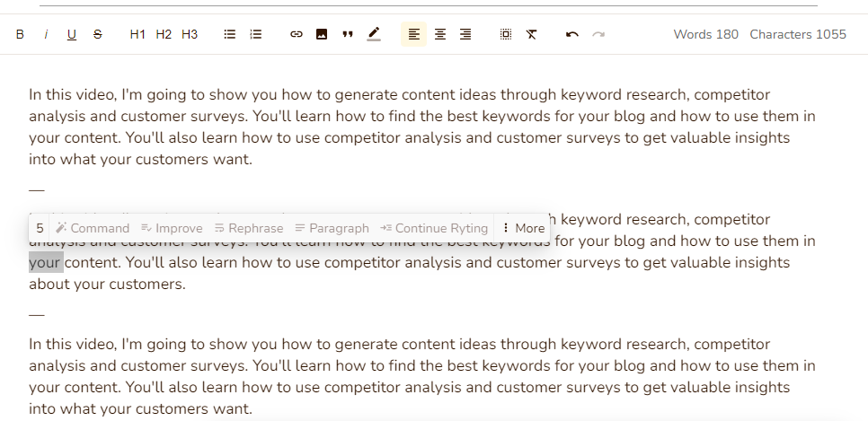Click the redo arrow icon
This screenshot has height=421, width=868.
[x=598, y=34]
